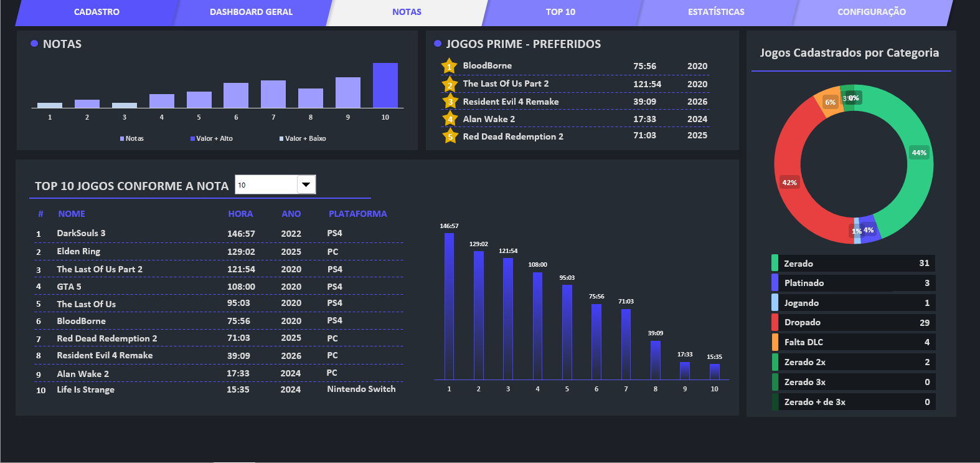Click the light blue Jogando legend swatch
This screenshot has width=980, height=463.
click(775, 303)
